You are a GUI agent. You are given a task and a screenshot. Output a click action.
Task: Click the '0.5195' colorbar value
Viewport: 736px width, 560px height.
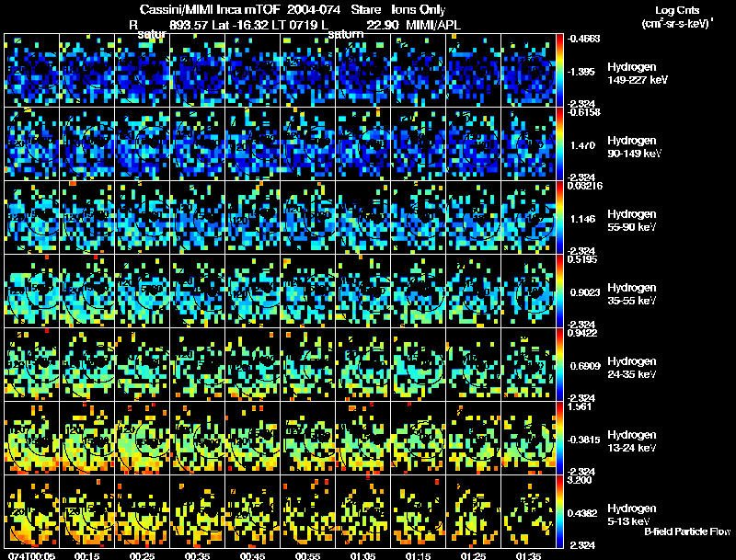click(582, 260)
